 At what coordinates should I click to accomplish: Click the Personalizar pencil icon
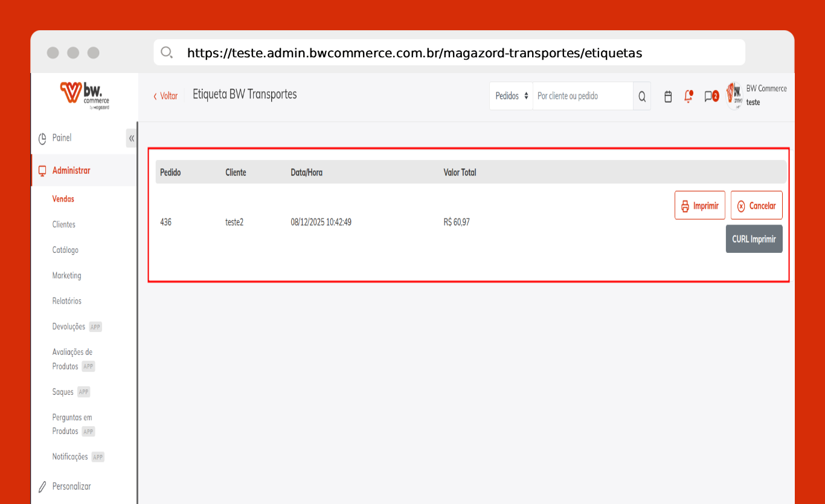[x=42, y=486]
